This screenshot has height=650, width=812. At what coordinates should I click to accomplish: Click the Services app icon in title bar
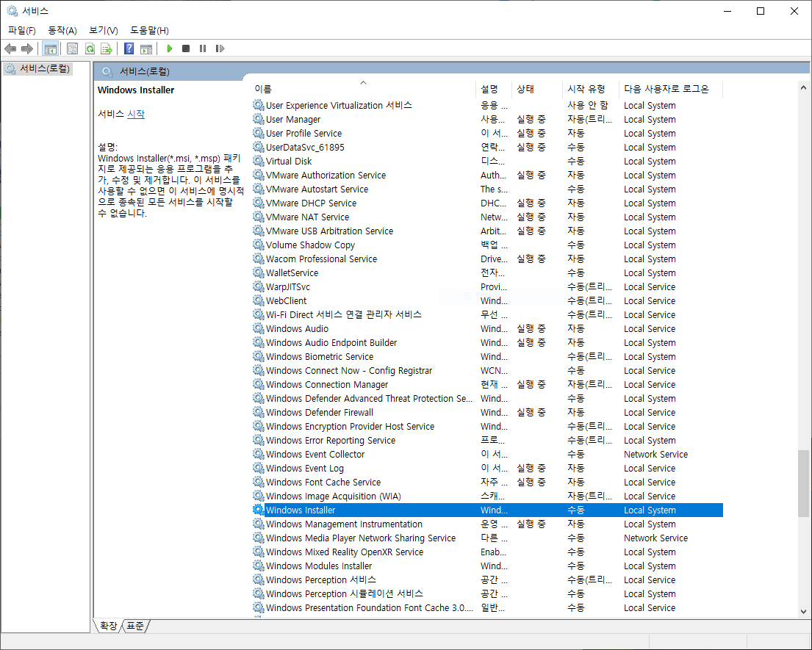tap(12, 11)
